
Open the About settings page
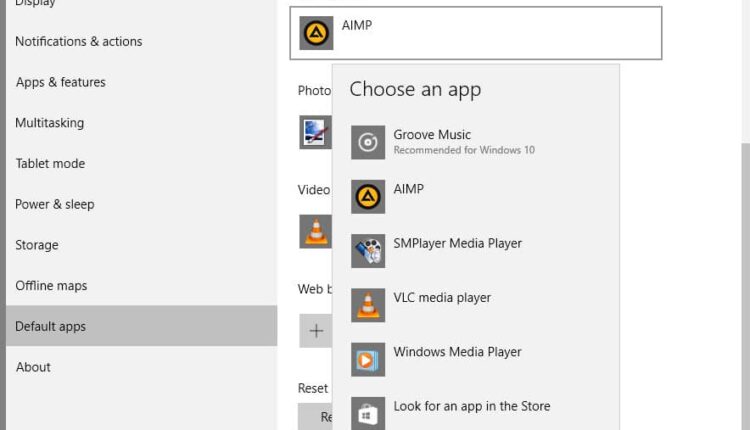click(33, 367)
